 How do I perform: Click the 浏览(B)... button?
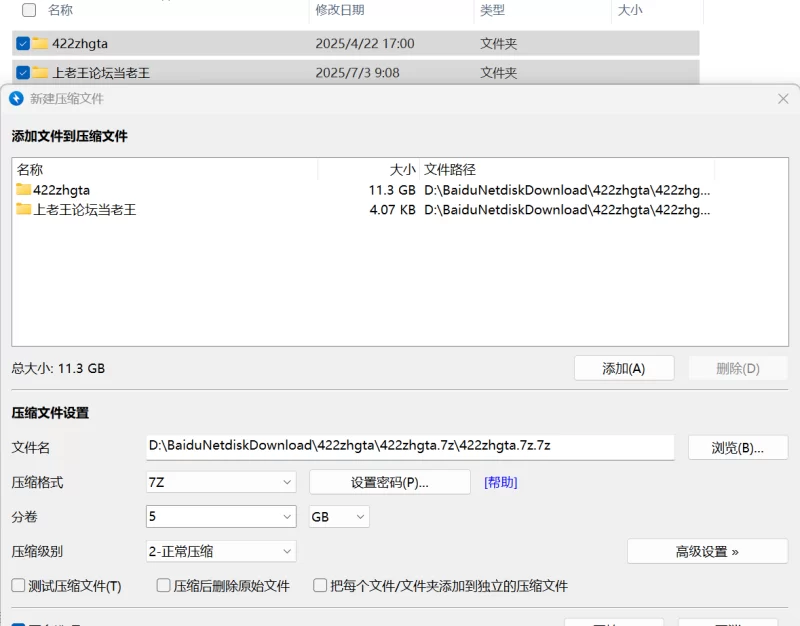tap(738, 448)
